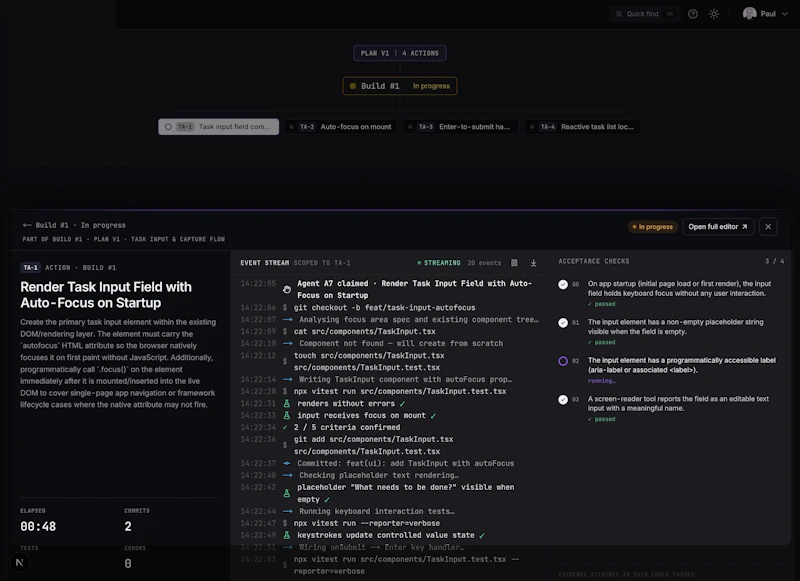
Task: Select TA-1 Task input field action chip
Action: point(218,127)
